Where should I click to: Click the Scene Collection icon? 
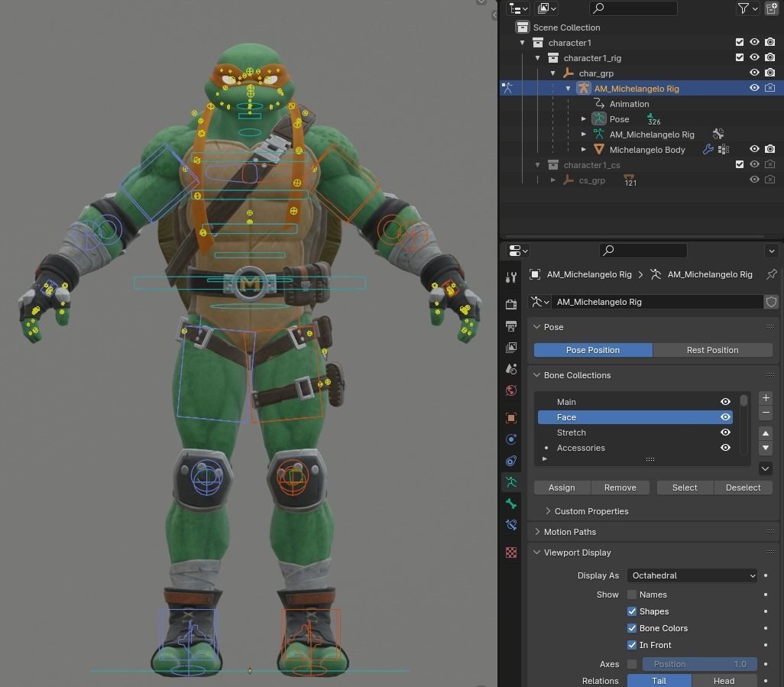(522, 27)
